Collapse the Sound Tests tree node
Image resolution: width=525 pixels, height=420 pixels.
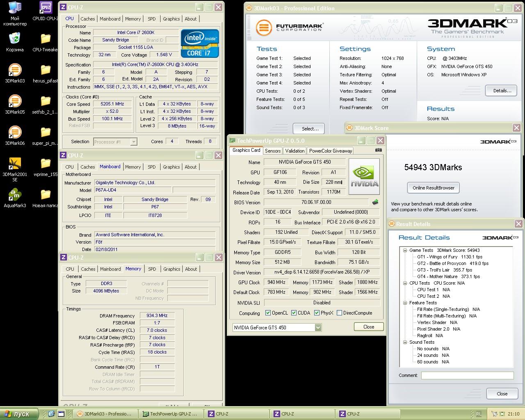(405, 342)
